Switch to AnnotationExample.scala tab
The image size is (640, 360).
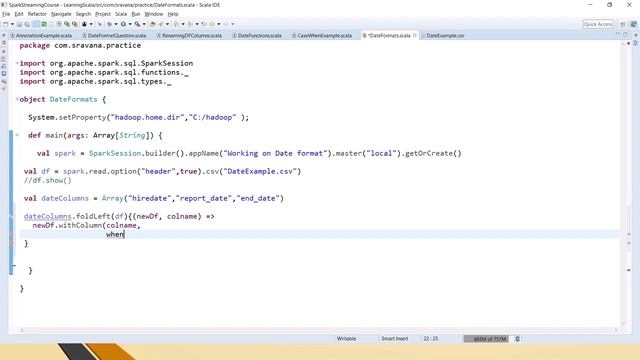coord(43,36)
